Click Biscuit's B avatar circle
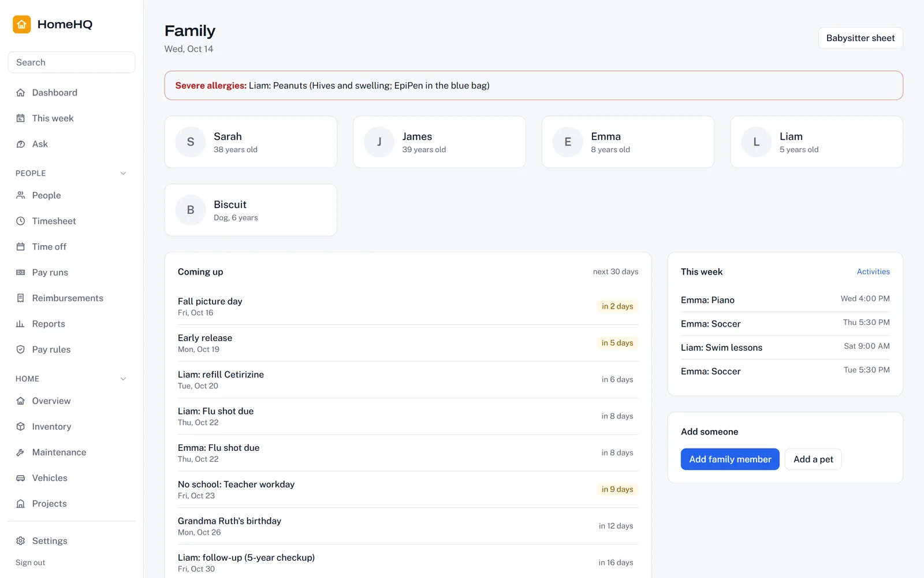The height and width of the screenshot is (578, 924). click(191, 210)
